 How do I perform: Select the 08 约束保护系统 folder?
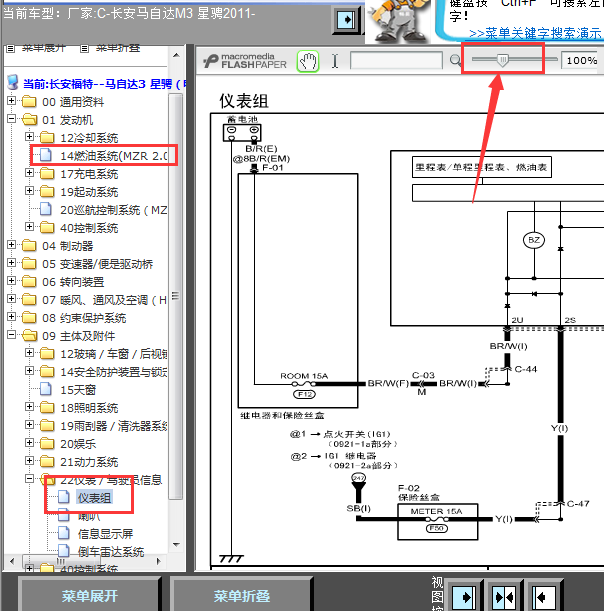pos(84,318)
